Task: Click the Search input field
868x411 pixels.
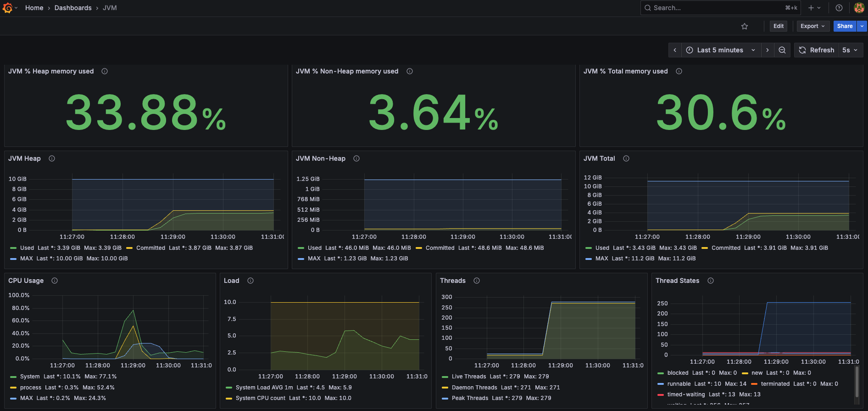Action: [x=716, y=8]
